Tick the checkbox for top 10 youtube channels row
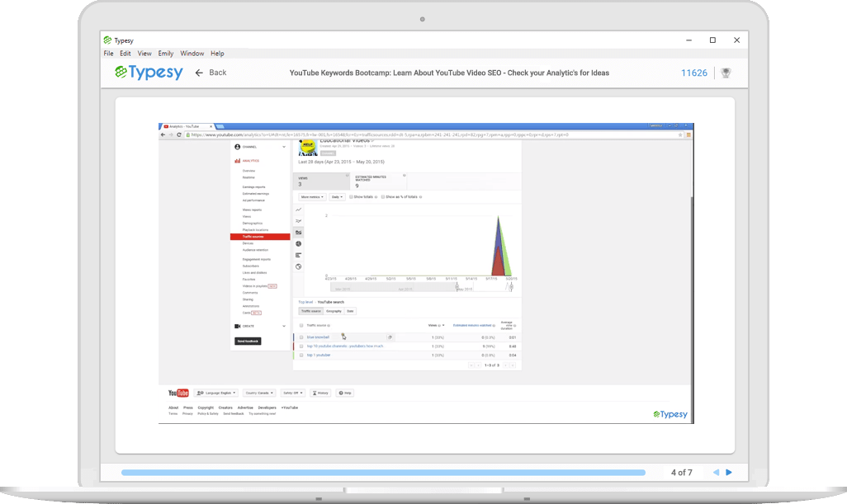 point(301,346)
